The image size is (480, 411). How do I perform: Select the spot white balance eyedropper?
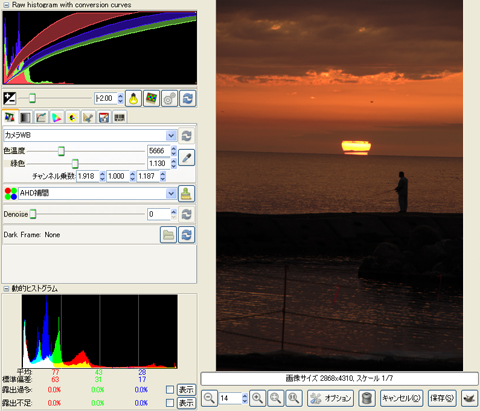[186, 157]
